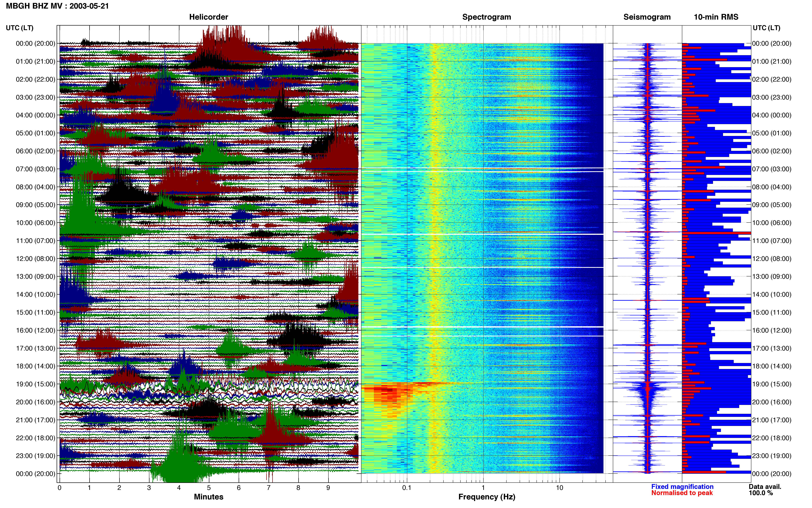Click the spectrogram frequency tick '10'
The width and height of the screenshot is (812, 508).
tap(559, 488)
